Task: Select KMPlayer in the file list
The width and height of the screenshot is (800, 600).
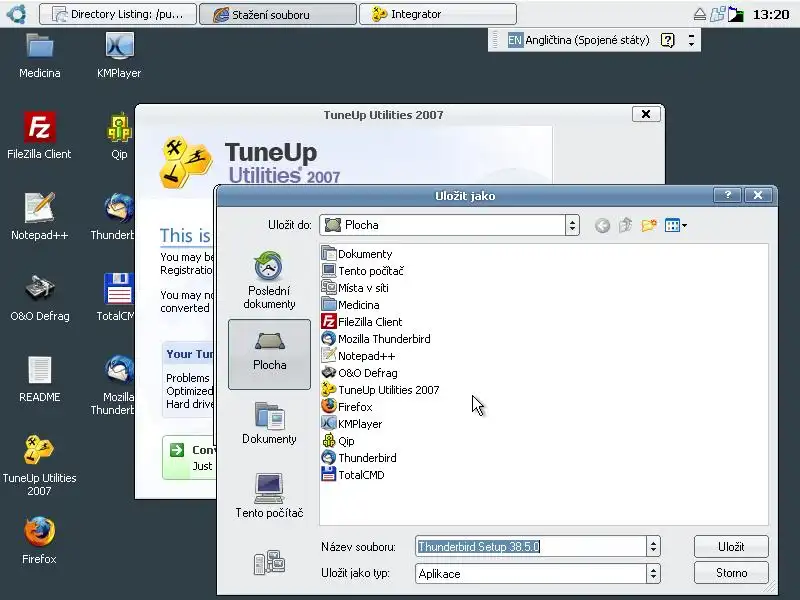Action: pyautogui.click(x=352, y=424)
